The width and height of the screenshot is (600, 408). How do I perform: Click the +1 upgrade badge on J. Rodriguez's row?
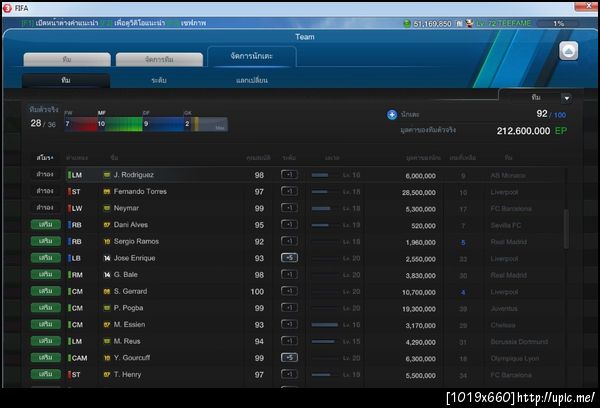[x=289, y=175]
